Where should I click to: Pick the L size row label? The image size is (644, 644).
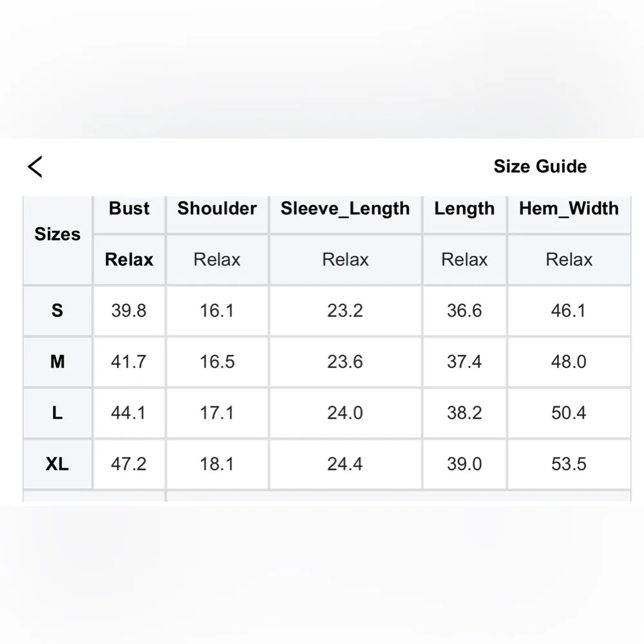point(57,413)
